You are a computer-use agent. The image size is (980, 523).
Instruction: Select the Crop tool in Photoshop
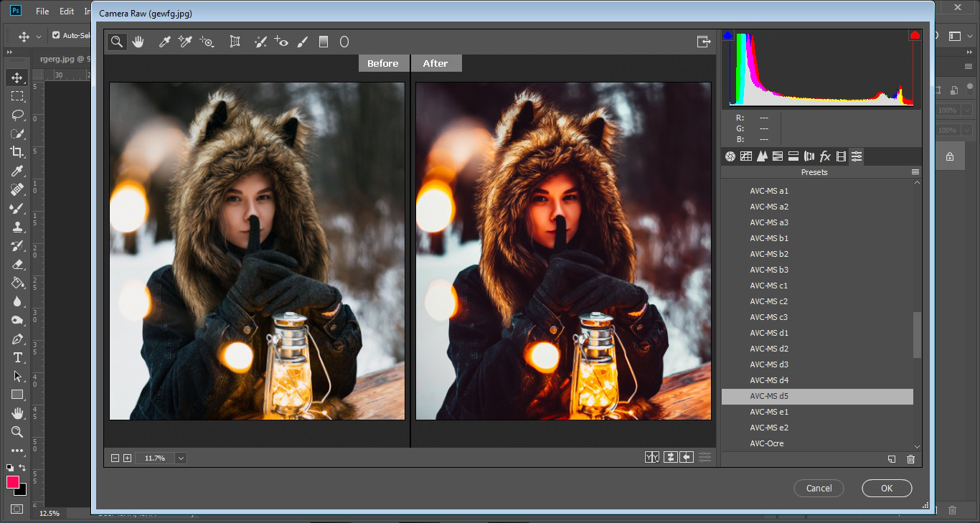point(17,152)
